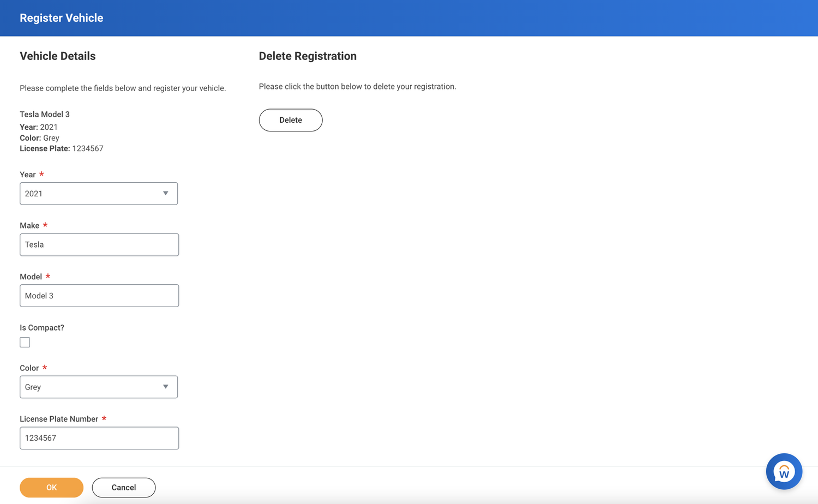Cancel the vehicle registration form
The height and width of the screenshot is (504, 818).
[123, 487]
